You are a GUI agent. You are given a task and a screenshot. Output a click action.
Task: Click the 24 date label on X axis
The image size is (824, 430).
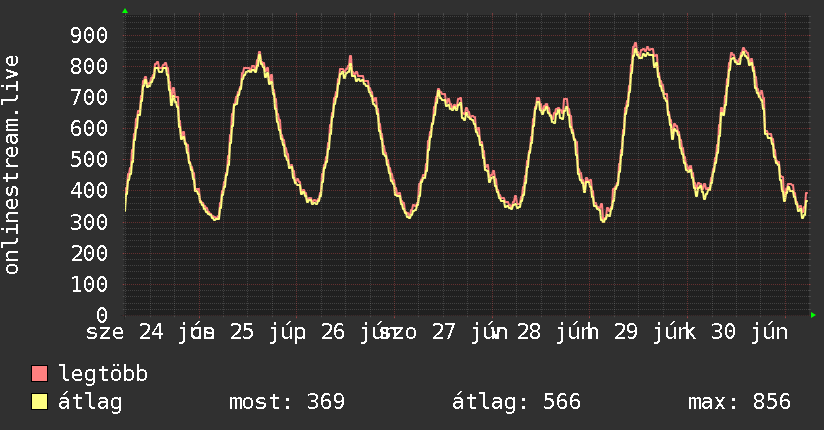coord(151,332)
